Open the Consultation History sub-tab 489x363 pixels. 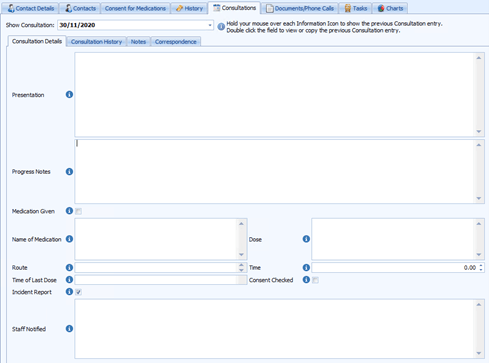tap(96, 42)
